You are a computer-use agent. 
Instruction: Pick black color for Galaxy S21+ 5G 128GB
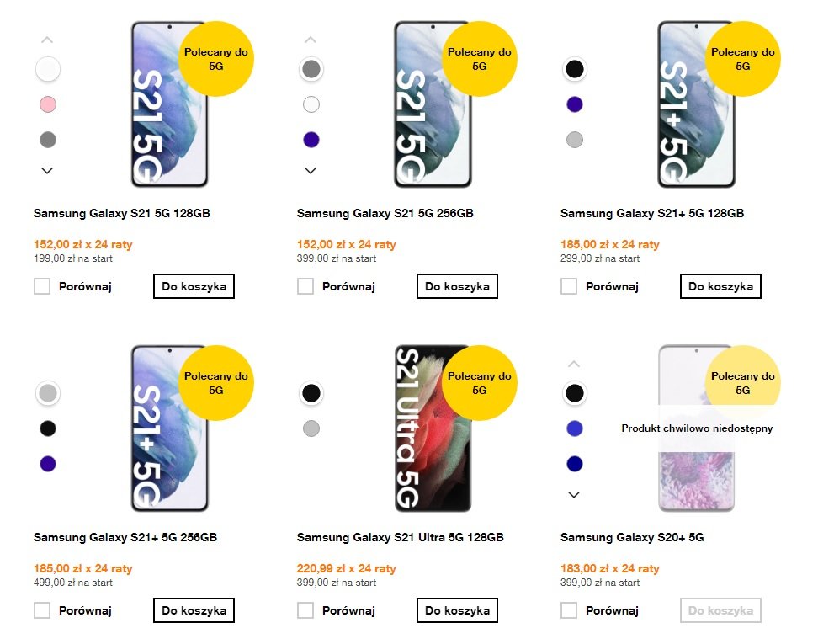point(575,69)
